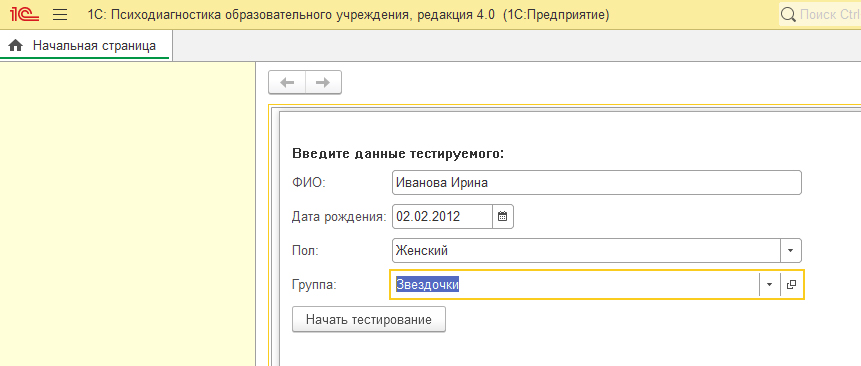Click the Дата рождения label
Screen dimensions: 861x366
coord(340,217)
